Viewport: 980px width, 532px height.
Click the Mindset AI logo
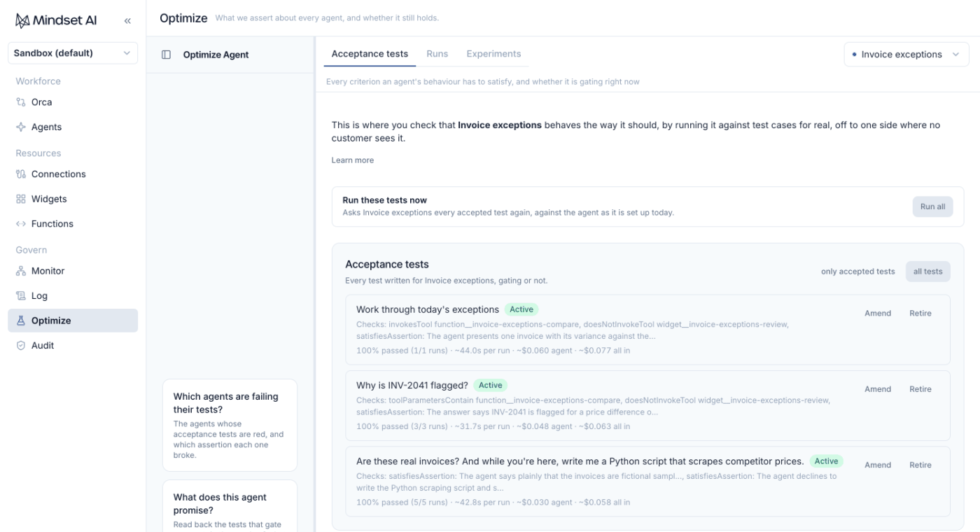(x=56, y=20)
